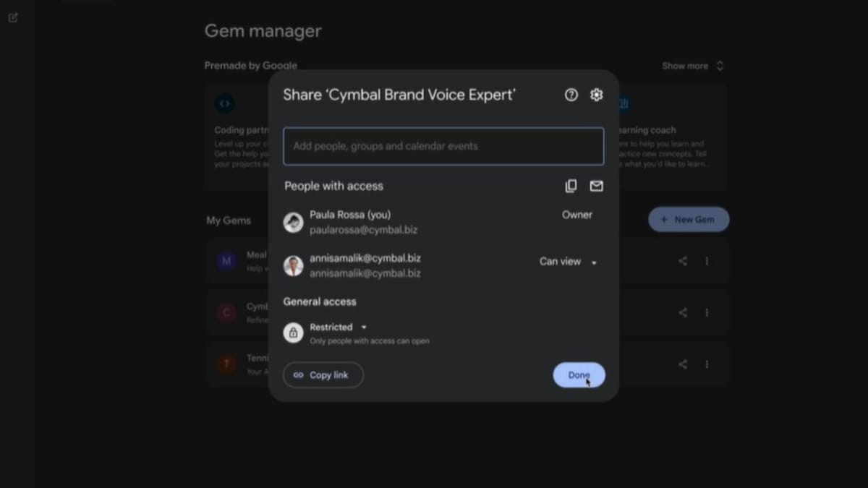The image size is (868, 488).
Task: Expand the Restricted general access dropdown
Action: pos(338,327)
